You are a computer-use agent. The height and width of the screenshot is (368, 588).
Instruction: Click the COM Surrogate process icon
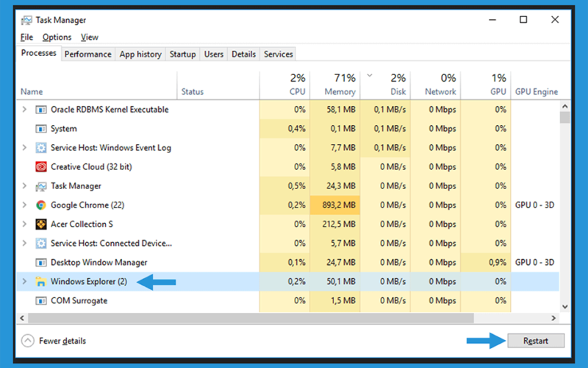click(x=41, y=301)
